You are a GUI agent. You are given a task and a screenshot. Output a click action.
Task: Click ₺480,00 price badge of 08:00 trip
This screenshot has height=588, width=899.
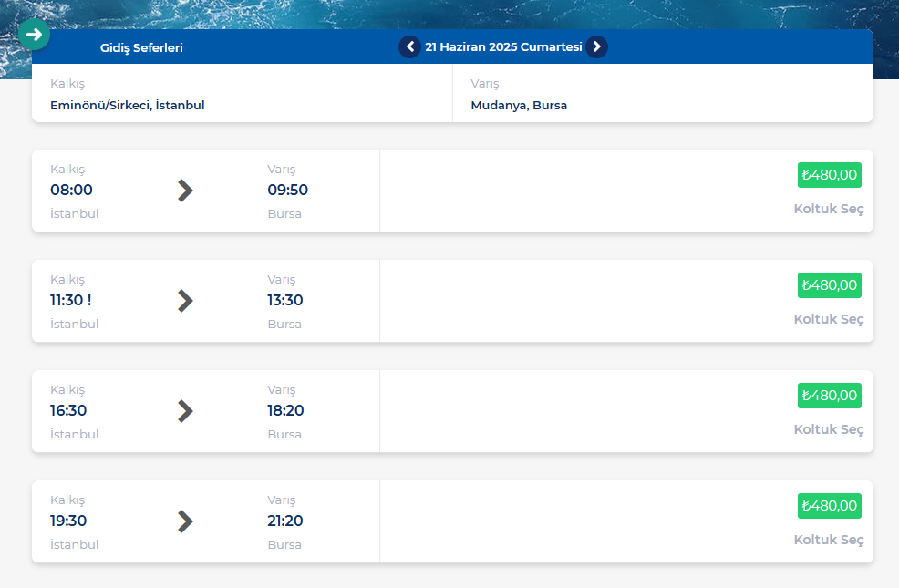[x=829, y=175]
